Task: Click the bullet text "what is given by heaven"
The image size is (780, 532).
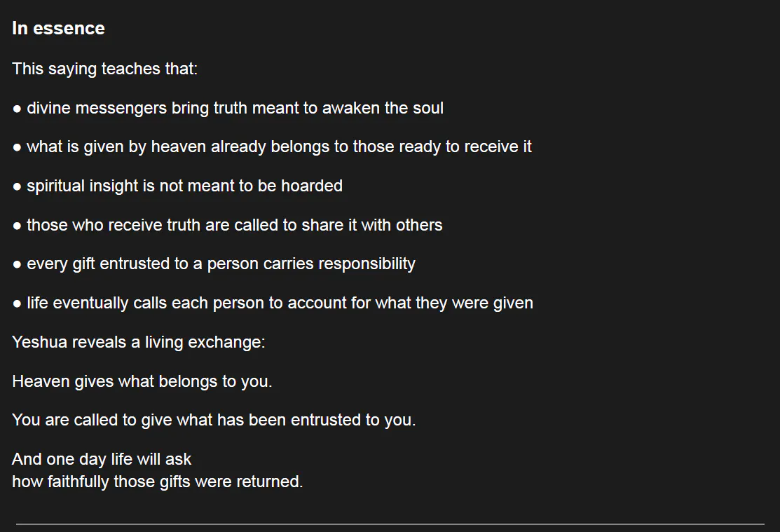Action: [279, 147]
